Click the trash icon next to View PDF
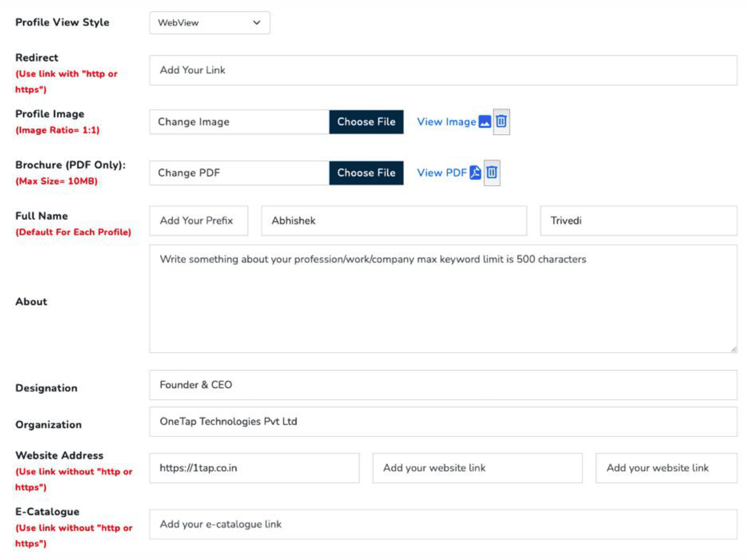This screenshot has width=747, height=560. pyautogui.click(x=492, y=172)
